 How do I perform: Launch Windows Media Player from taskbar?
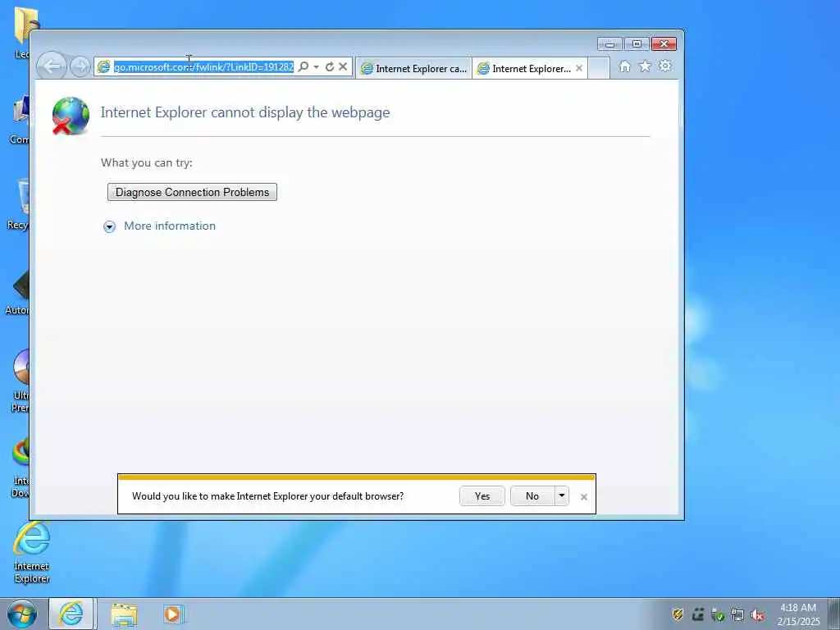point(172,614)
